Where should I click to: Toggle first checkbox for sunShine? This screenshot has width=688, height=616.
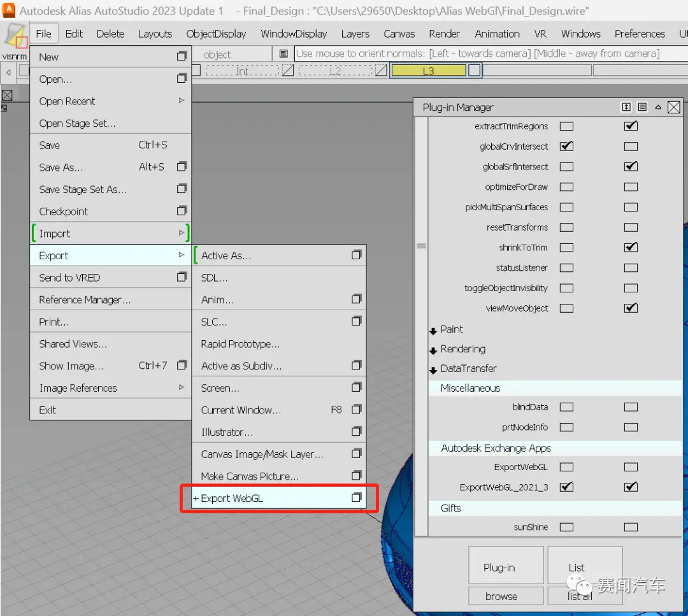tap(566, 527)
